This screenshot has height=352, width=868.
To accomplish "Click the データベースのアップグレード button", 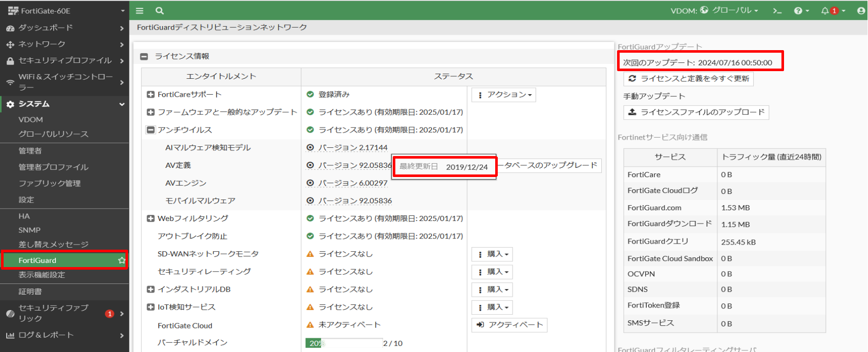I will pos(549,165).
